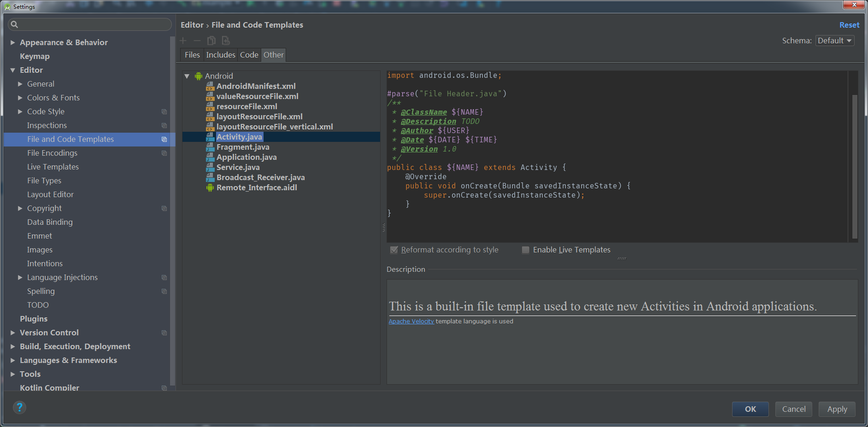
Task: Switch to the Code tab
Action: (249, 54)
